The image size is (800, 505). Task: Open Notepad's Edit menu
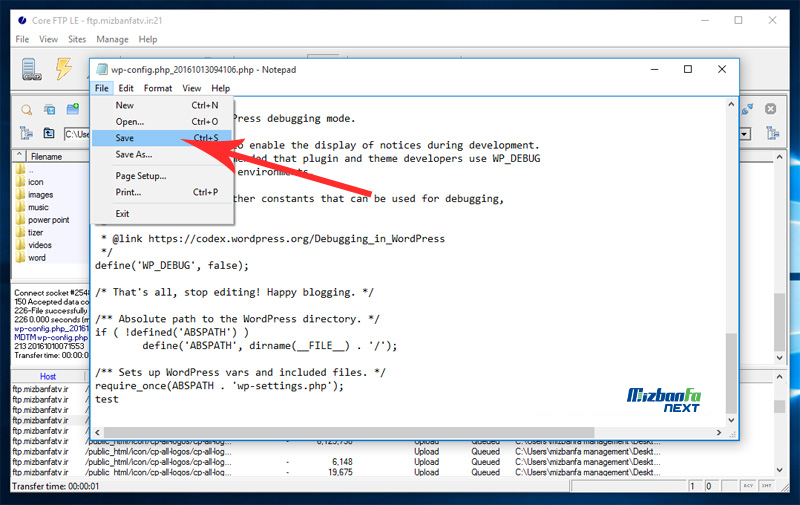(126, 88)
